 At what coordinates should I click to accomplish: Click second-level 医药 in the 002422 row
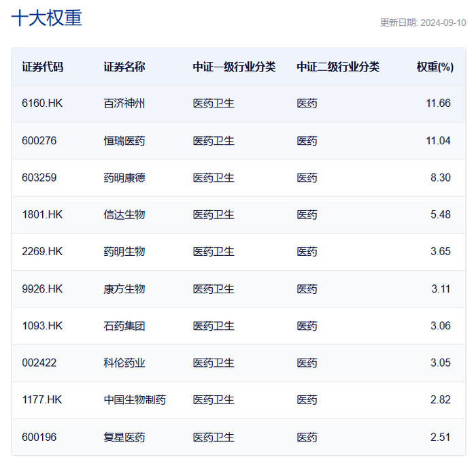click(307, 363)
